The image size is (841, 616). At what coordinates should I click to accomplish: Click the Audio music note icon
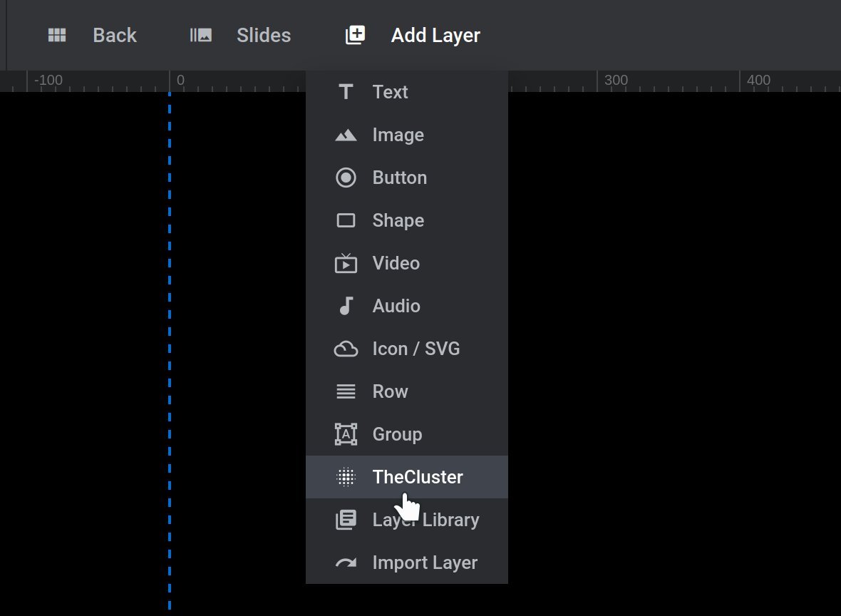pyautogui.click(x=346, y=306)
